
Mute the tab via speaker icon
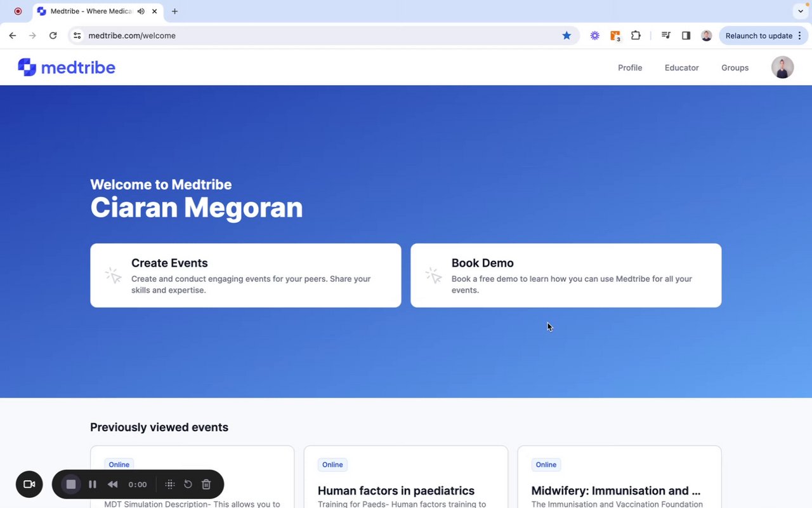pos(141,11)
